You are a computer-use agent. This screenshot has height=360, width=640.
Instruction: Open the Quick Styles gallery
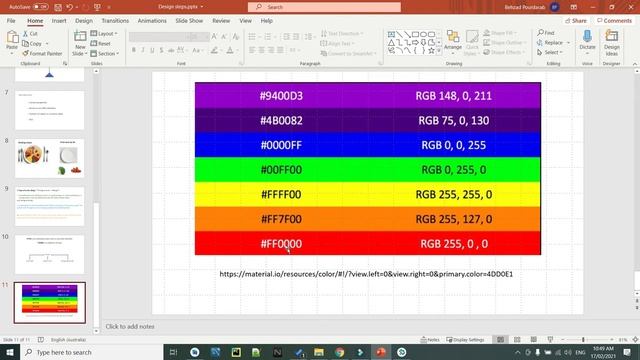coord(471,42)
